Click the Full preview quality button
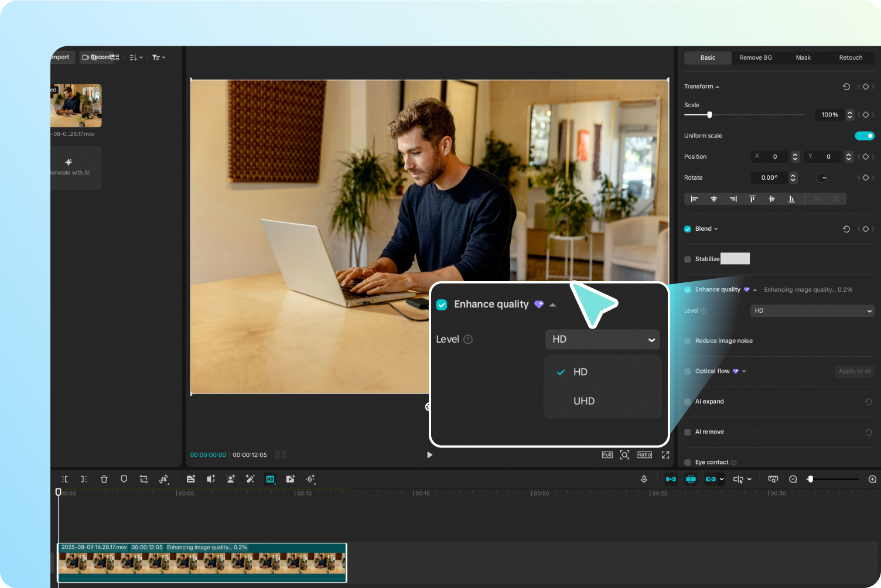Screen dimensions: 881x588 [x=607, y=454]
